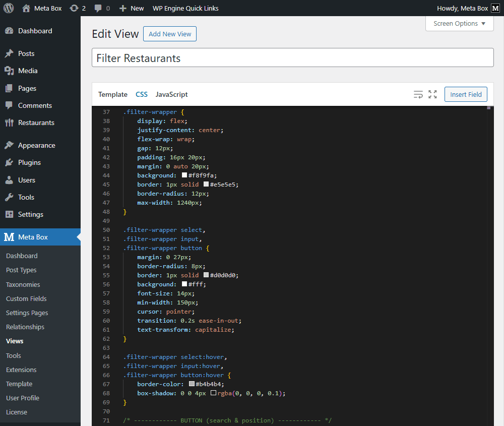
Task: Toggle word wrap in the code editor
Action: (x=418, y=94)
